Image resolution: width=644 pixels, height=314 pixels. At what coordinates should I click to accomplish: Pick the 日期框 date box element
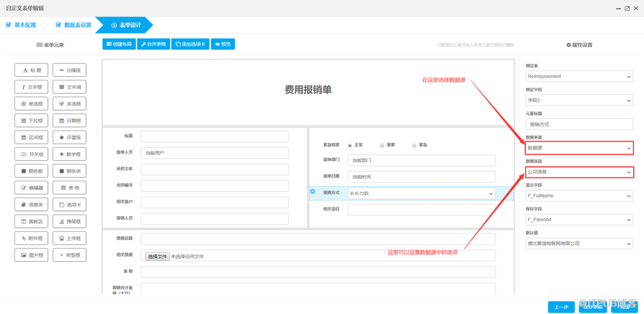point(70,120)
